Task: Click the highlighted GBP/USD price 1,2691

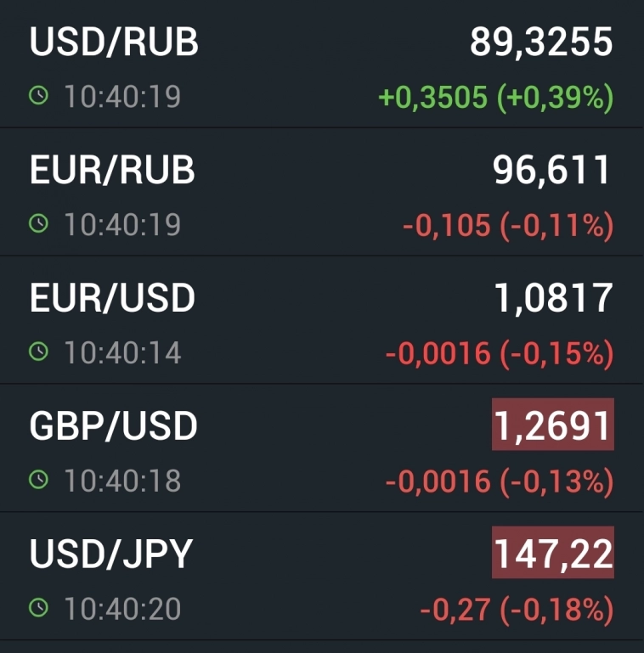Action: [x=553, y=425]
